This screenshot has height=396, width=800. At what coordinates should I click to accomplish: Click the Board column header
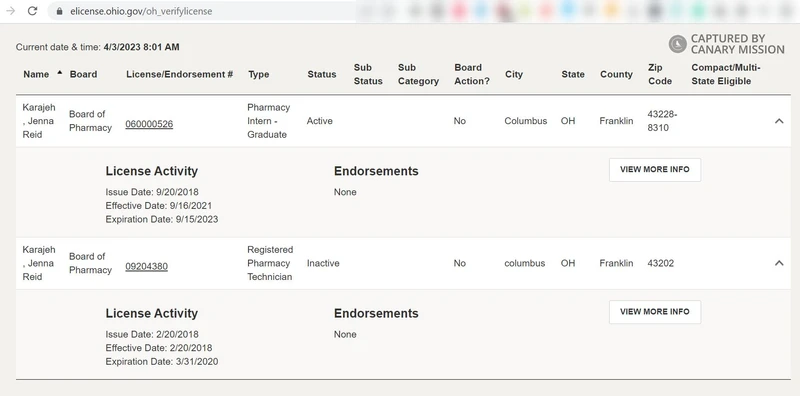click(83, 74)
